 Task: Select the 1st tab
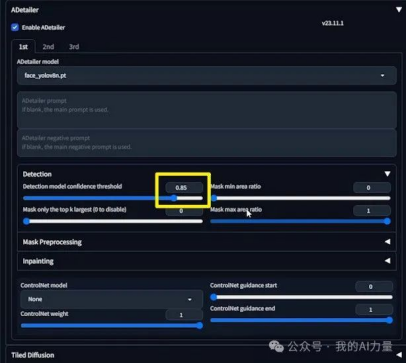click(23, 47)
